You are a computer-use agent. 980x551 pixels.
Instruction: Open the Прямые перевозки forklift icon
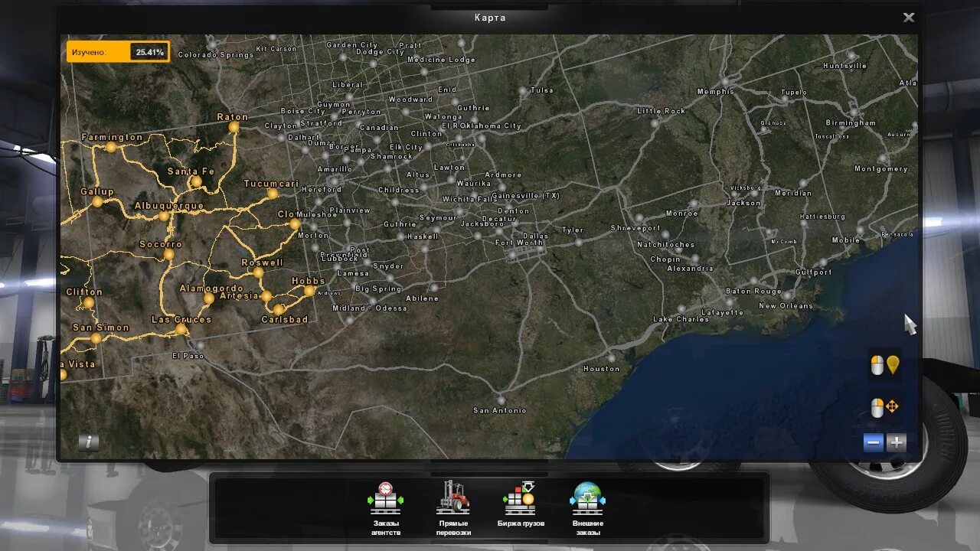453,498
